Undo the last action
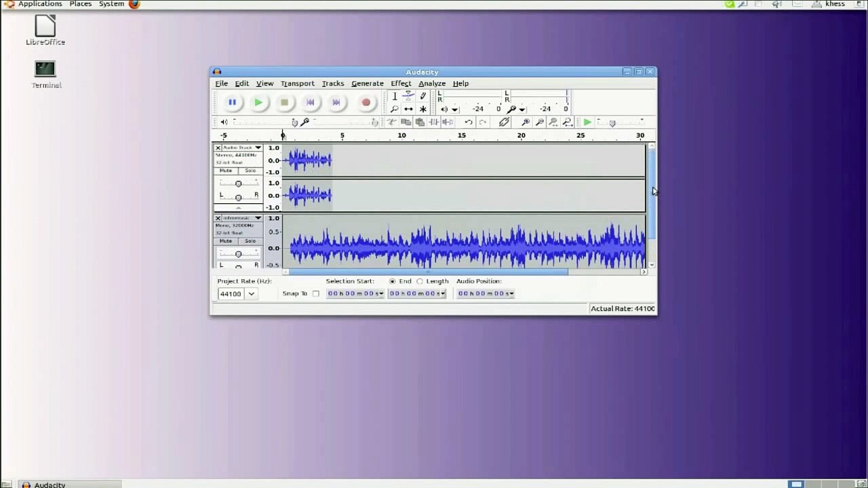Screen dimensions: 868x488 (x=468, y=122)
